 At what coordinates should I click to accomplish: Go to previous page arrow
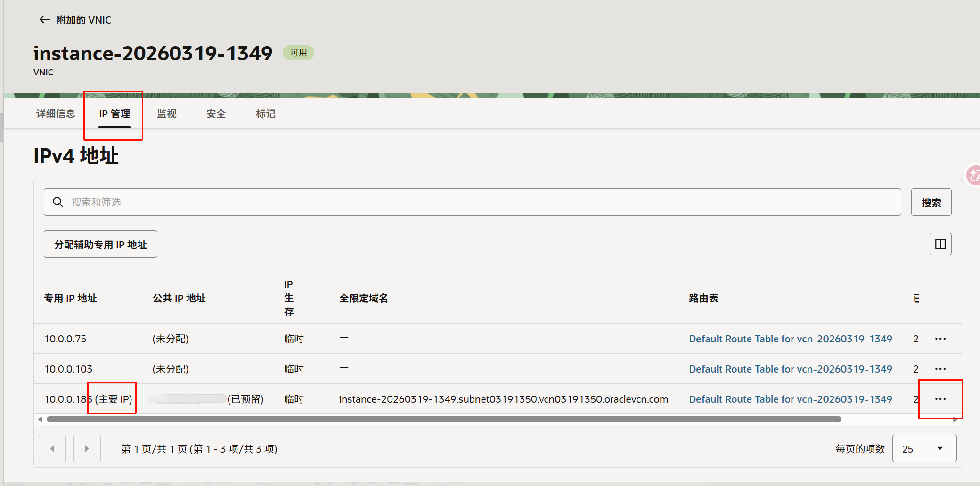[x=52, y=448]
